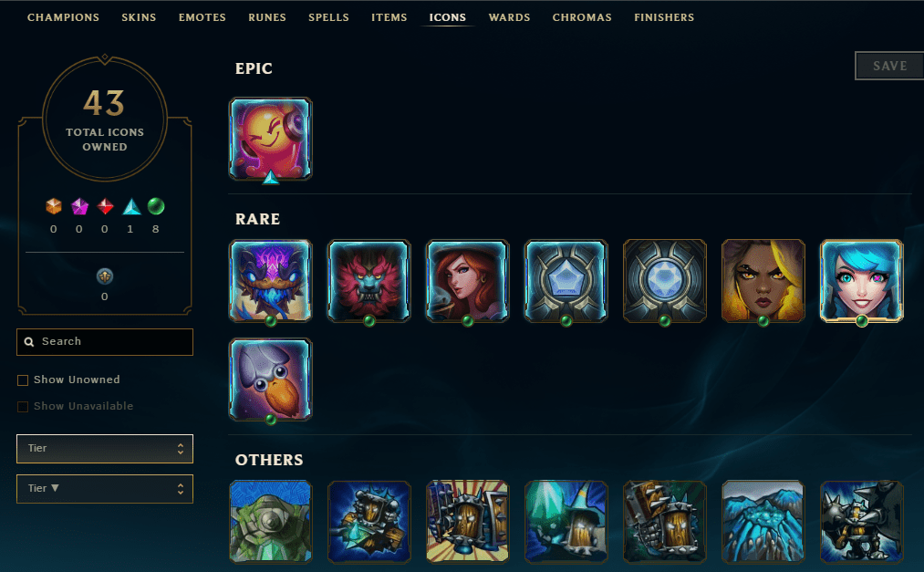The width and height of the screenshot is (924, 572).
Task: Pick the purple squid bird rare icon
Action: [271, 380]
